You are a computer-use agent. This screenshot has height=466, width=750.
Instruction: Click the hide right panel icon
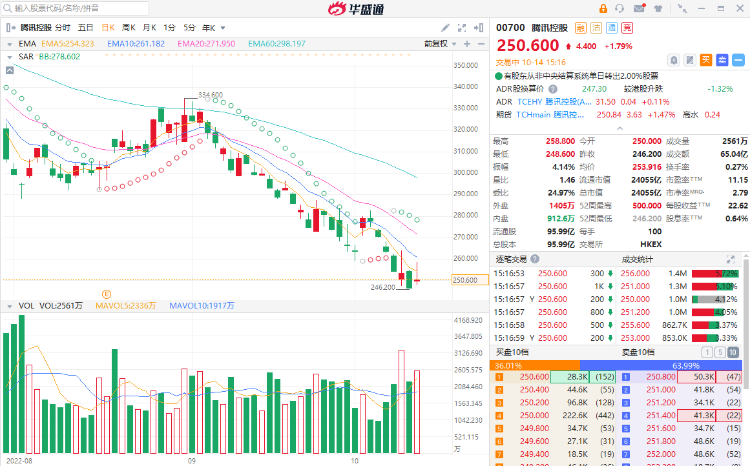click(478, 28)
